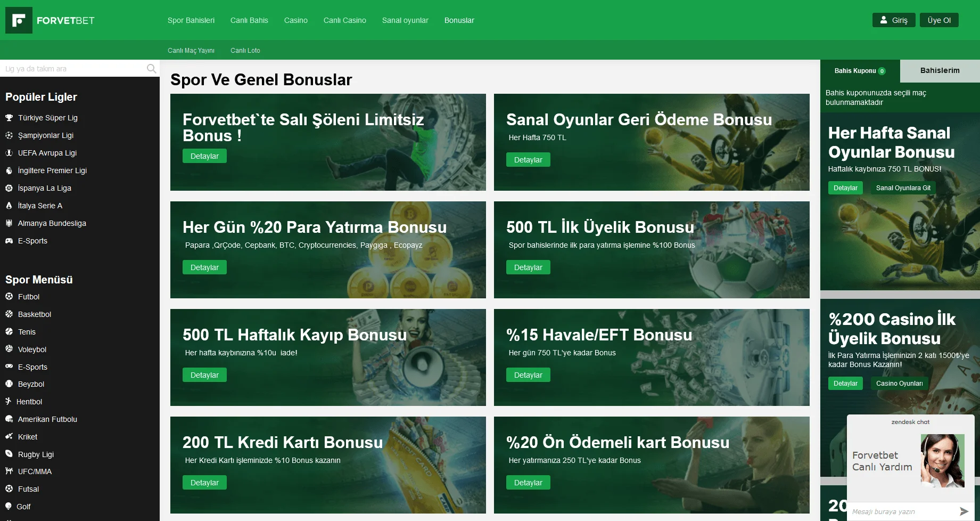Image resolution: width=980 pixels, height=521 pixels.
Task: Click the Sanal Oyunlara Git button
Action: click(903, 188)
